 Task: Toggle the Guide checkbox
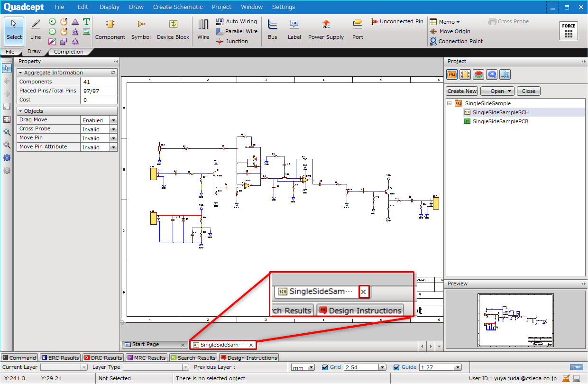click(396, 367)
